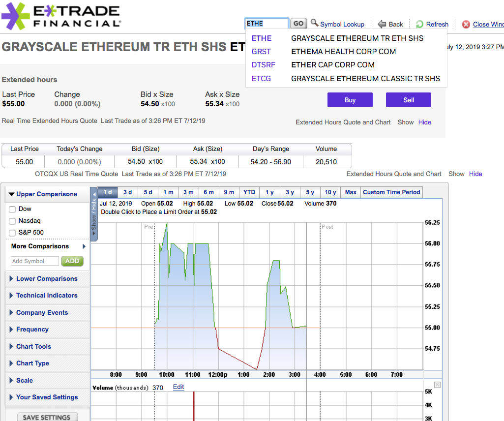Select the YTD chart period tab
This screenshot has height=421, width=504.
click(249, 192)
